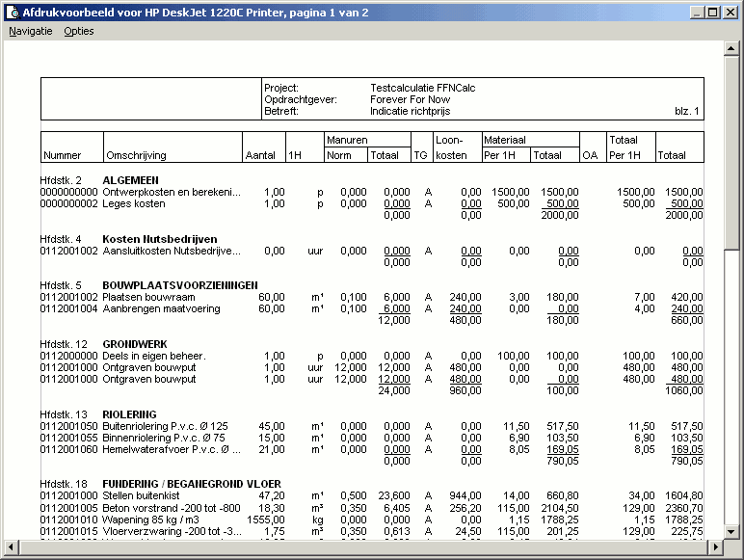The width and height of the screenshot is (744, 560).
Task: Click the 'BOUWPLAATSVOORZIENINGEN' chapter heading
Action: 180,285
